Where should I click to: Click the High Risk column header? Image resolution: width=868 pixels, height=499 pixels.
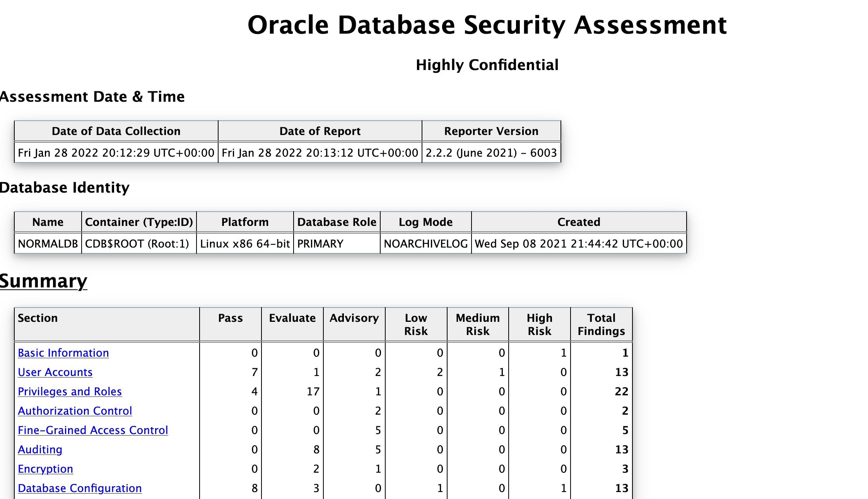click(540, 325)
